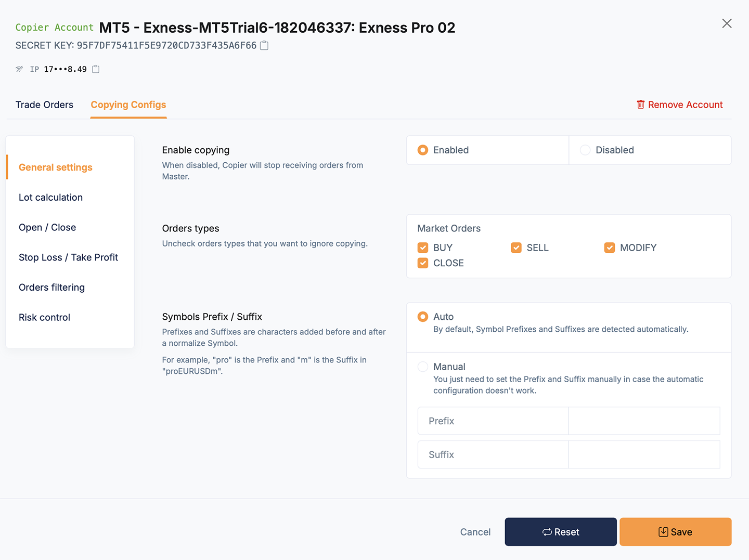Screen dimensions: 749x560
Task: Click the secret key value text
Action: pos(166,45)
